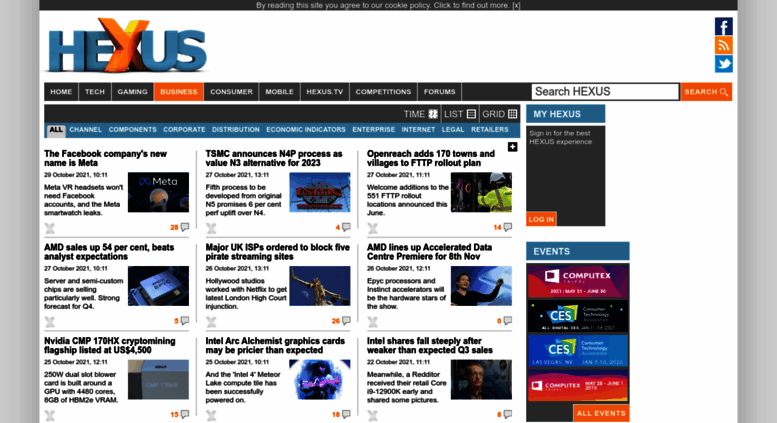Screen dimensions: 777x423
Task: Select the BUSINESS nav item
Action: [x=178, y=92]
